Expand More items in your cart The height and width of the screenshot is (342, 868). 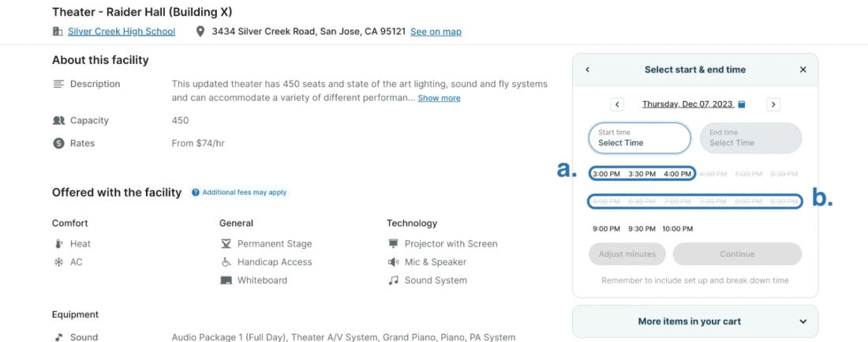[694, 321]
